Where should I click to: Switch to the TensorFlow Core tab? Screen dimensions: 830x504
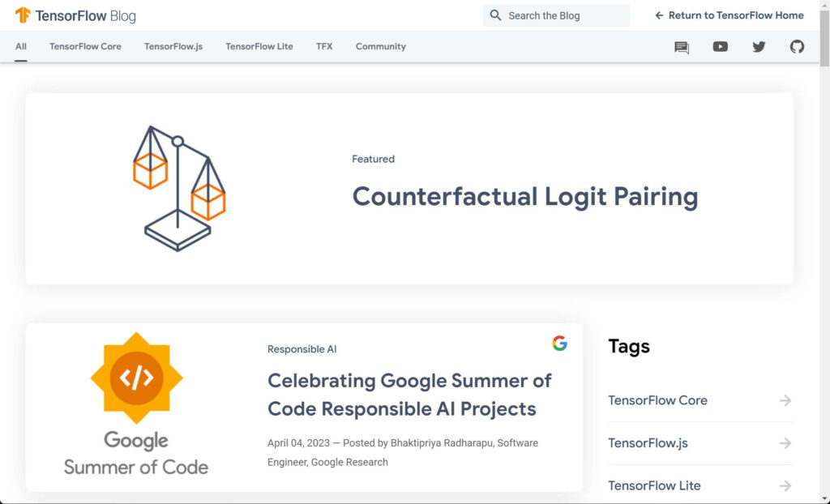85,47
